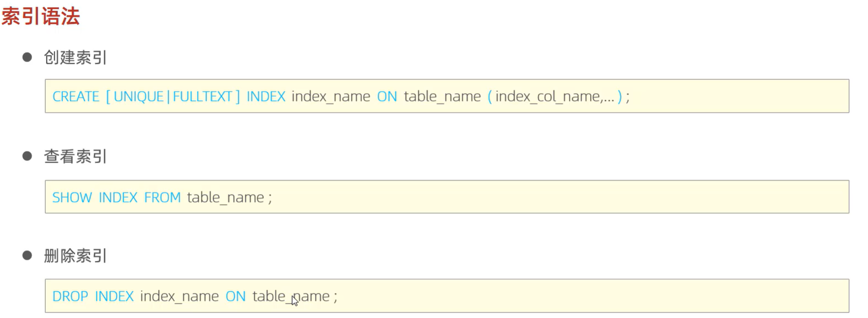
Task: Click the red title 索引语法
Action: [40, 17]
